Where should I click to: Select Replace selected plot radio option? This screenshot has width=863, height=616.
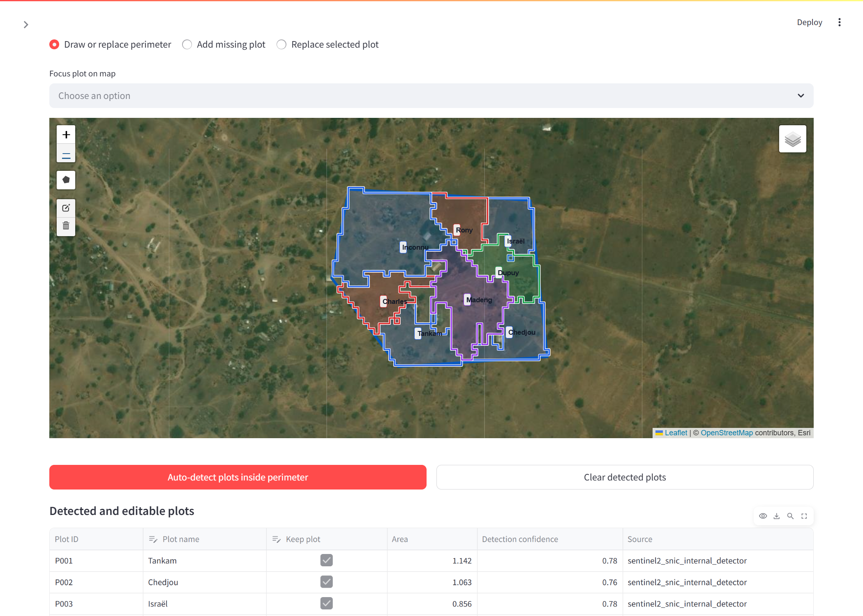click(327, 44)
